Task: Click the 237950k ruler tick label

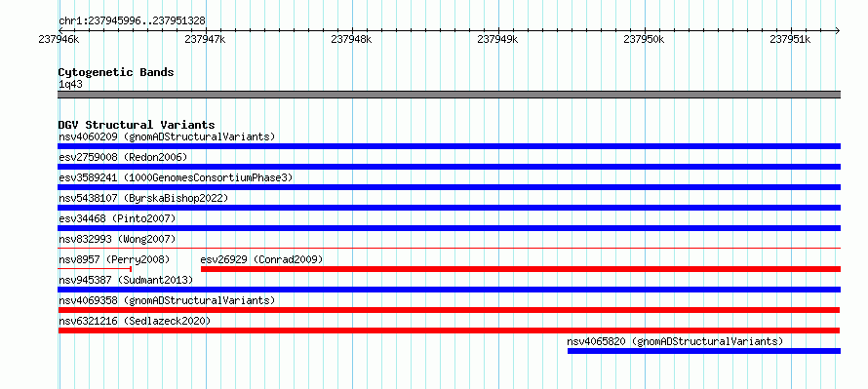Action: tap(644, 40)
